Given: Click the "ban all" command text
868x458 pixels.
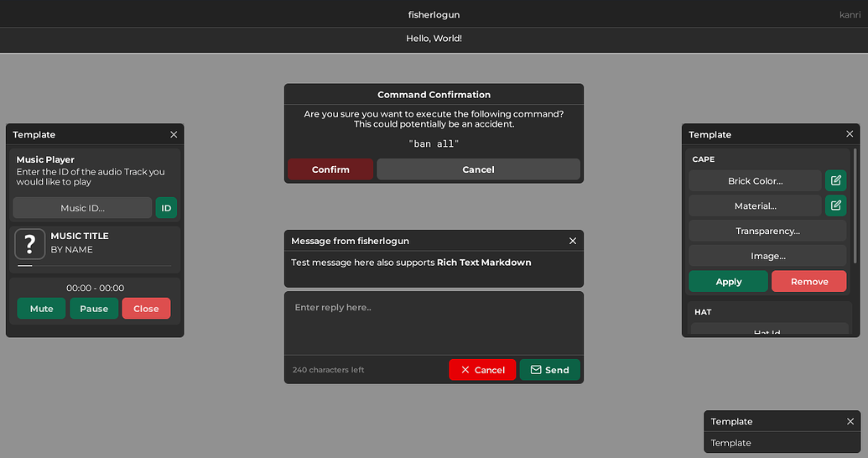Looking at the screenshot, I should 434,144.
